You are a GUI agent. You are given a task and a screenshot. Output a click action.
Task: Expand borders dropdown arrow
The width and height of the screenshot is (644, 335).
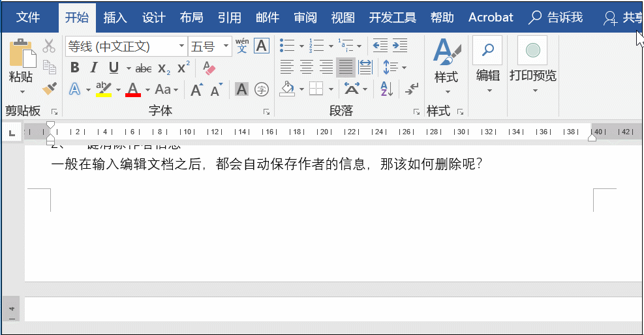click(331, 89)
